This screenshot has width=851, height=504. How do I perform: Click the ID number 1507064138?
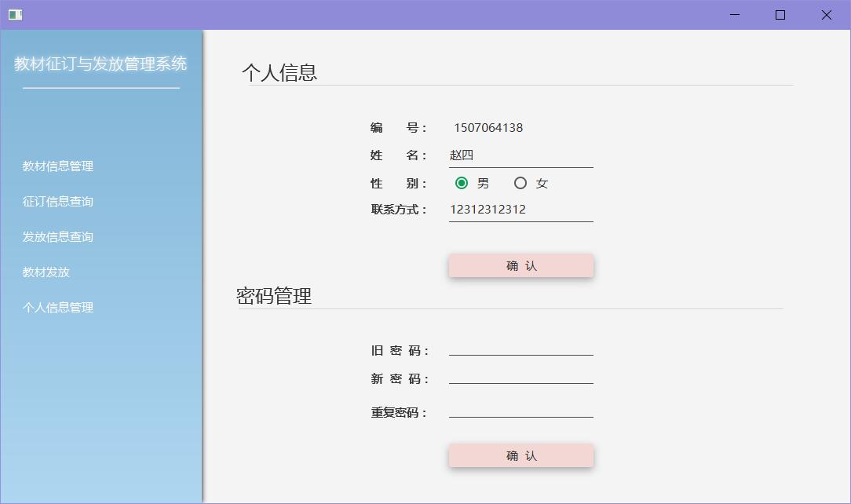[x=488, y=128]
